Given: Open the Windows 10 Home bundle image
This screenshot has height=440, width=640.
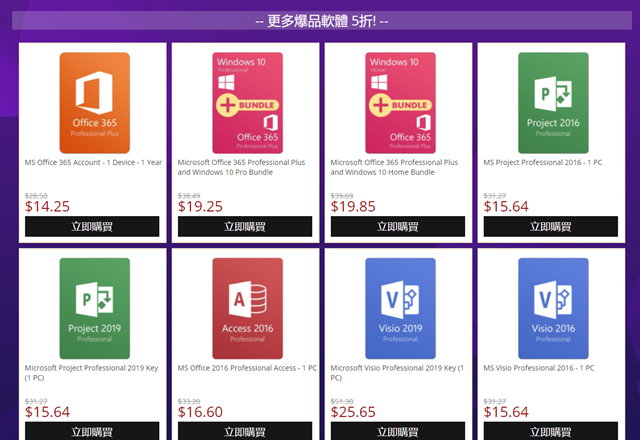Looking at the screenshot, I should coord(400,103).
